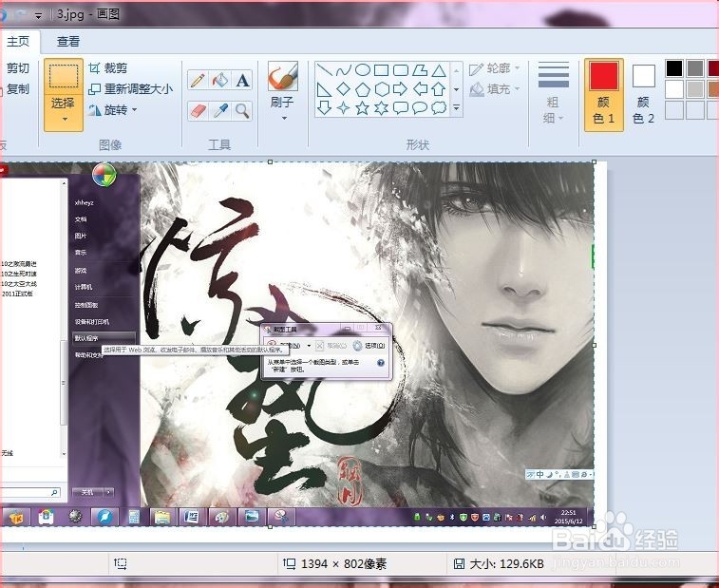Pick the Rectangle shape
This screenshot has height=588, width=719.
point(382,70)
